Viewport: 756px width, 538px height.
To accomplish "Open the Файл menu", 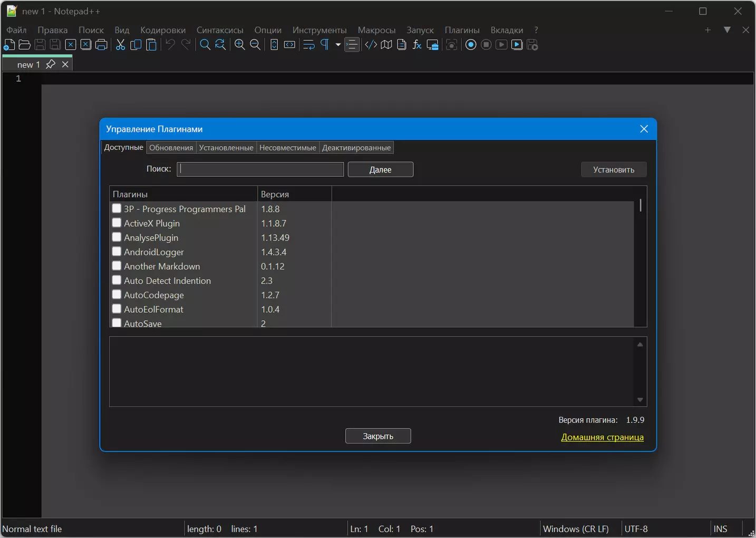I will 16,30.
